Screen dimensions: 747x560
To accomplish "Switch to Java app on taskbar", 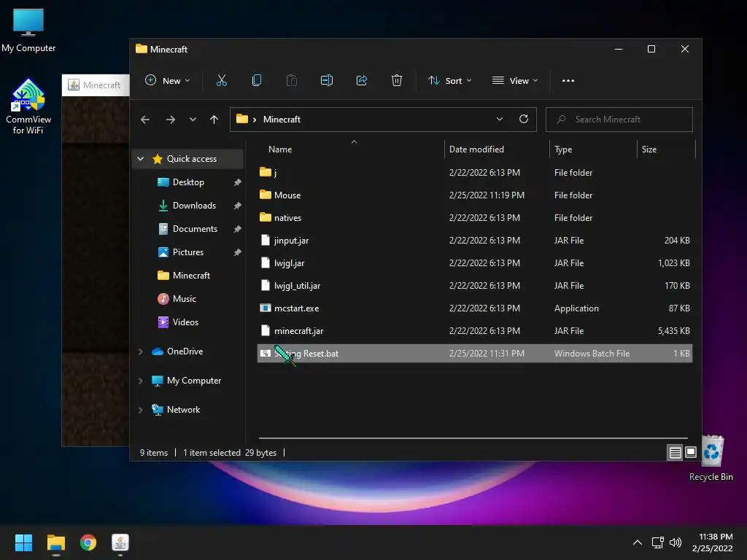I will pyautogui.click(x=120, y=542).
